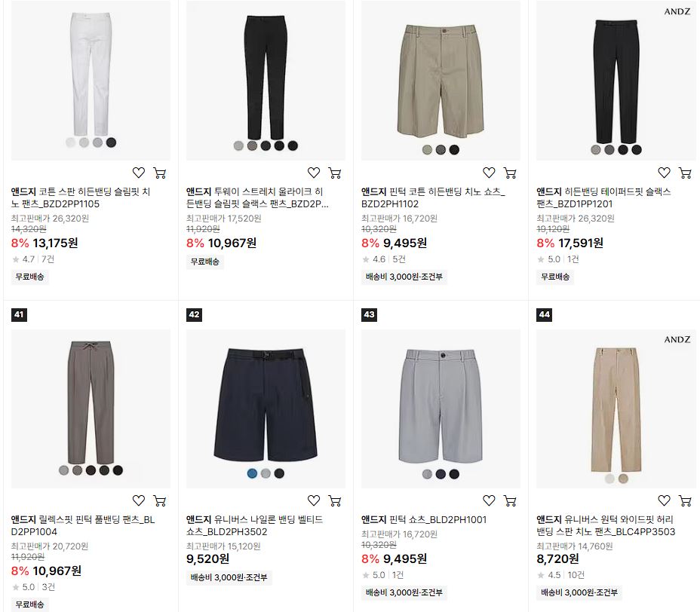The height and width of the screenshot is (612, 700).
Task: Open product title ending BZD2PP1105
Action: (81, 197)
